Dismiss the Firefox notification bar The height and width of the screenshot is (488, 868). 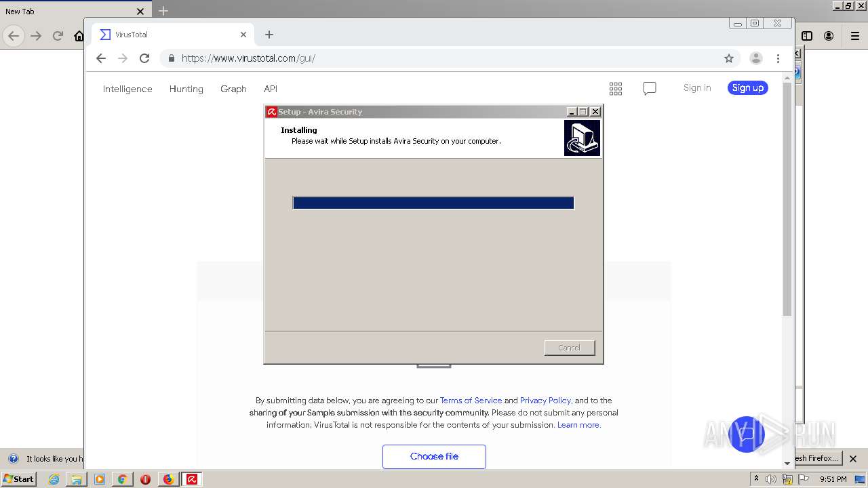(x=853, y=459)
